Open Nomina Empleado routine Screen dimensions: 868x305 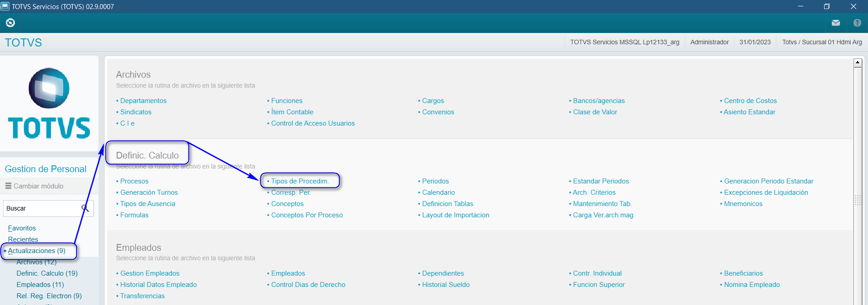[752, 285]
